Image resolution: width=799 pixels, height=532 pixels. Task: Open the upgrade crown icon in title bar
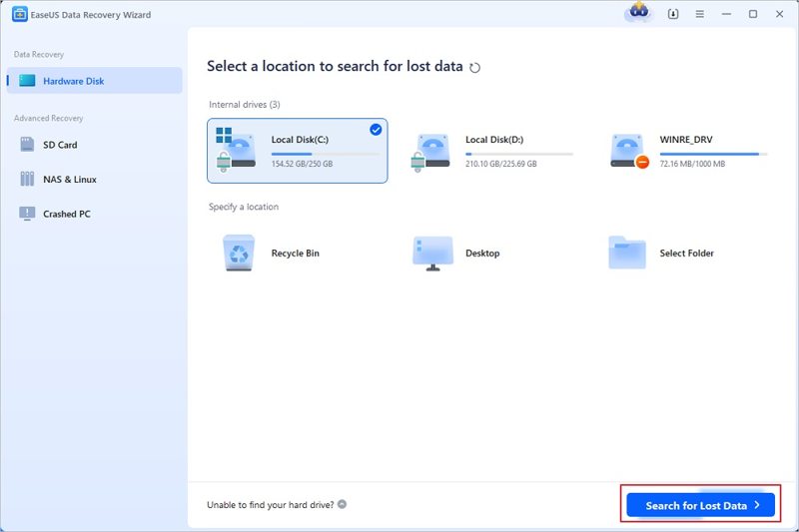[638, 12]
